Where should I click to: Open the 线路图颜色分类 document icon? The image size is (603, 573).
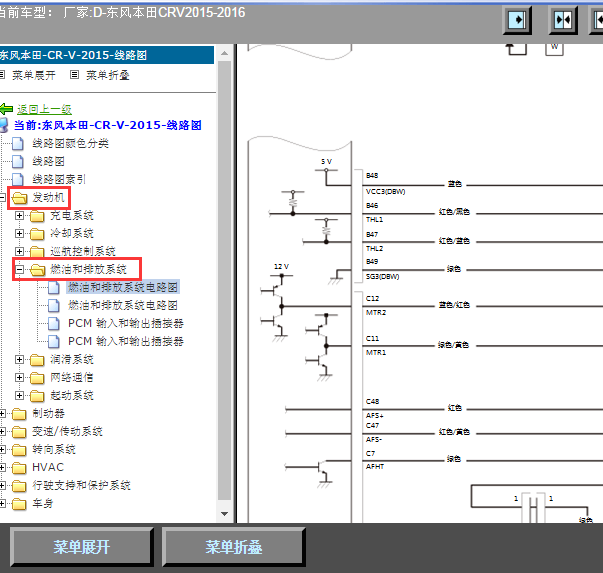pyautogui.click(x=18, y=143)
